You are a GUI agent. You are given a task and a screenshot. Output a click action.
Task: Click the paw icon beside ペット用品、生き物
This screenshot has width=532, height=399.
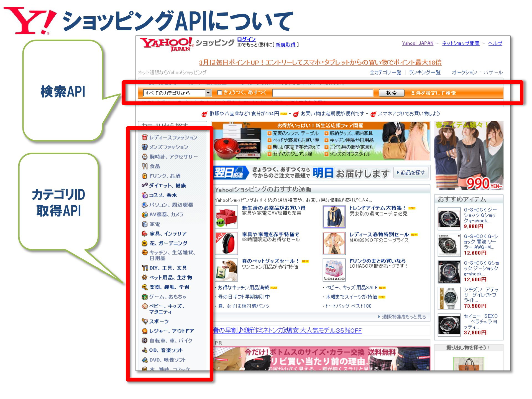coord(144,277)
